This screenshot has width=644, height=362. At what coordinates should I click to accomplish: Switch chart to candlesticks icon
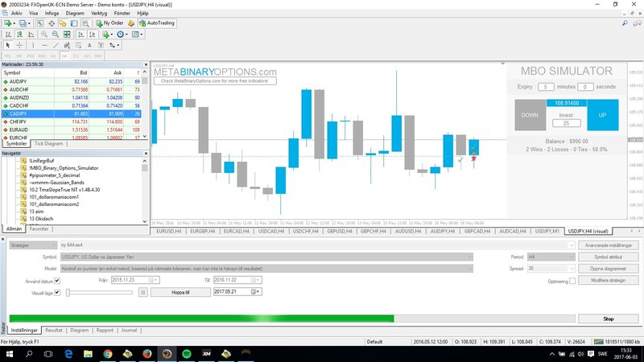19,35
